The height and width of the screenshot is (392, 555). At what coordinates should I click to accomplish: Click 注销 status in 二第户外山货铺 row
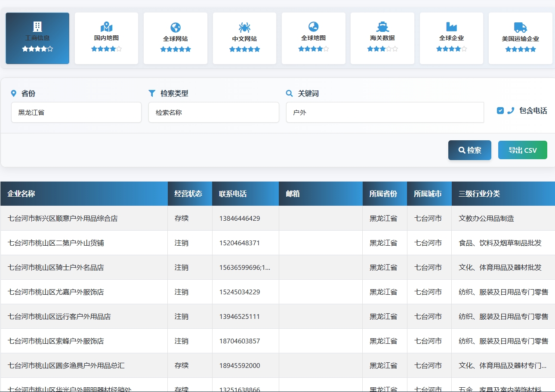coord(182,243)
